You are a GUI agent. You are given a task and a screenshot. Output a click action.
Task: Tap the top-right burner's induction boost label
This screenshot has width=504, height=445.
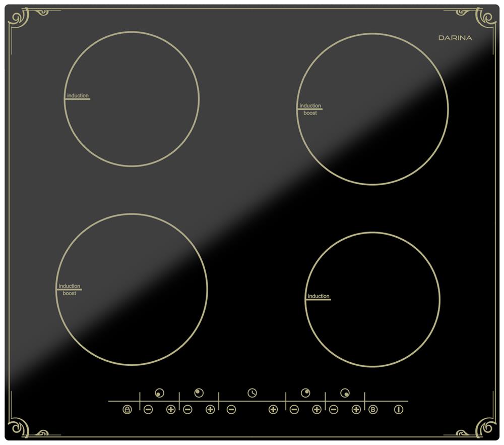tap(310, 109)
